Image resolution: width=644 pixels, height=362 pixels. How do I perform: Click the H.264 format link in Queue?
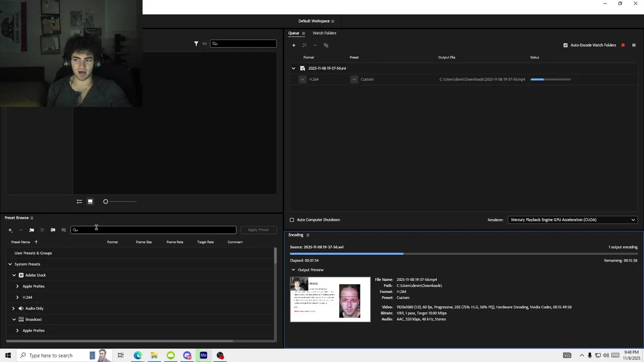tap(314, 79)
